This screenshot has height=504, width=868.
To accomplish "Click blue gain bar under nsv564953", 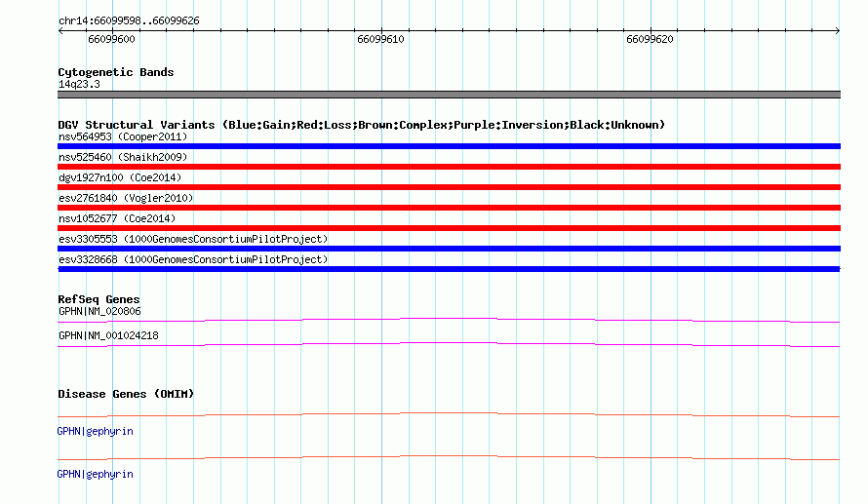I will (449, 146).
